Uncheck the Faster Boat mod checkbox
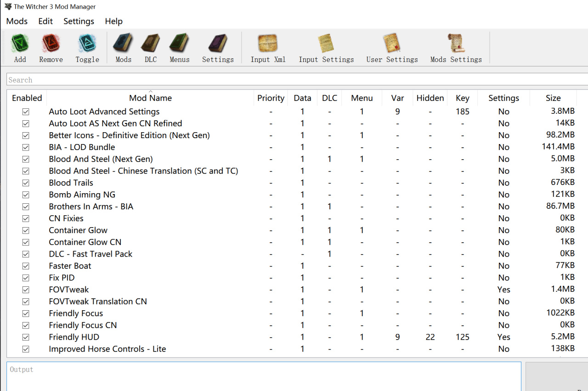 click(x=26, y=266)
